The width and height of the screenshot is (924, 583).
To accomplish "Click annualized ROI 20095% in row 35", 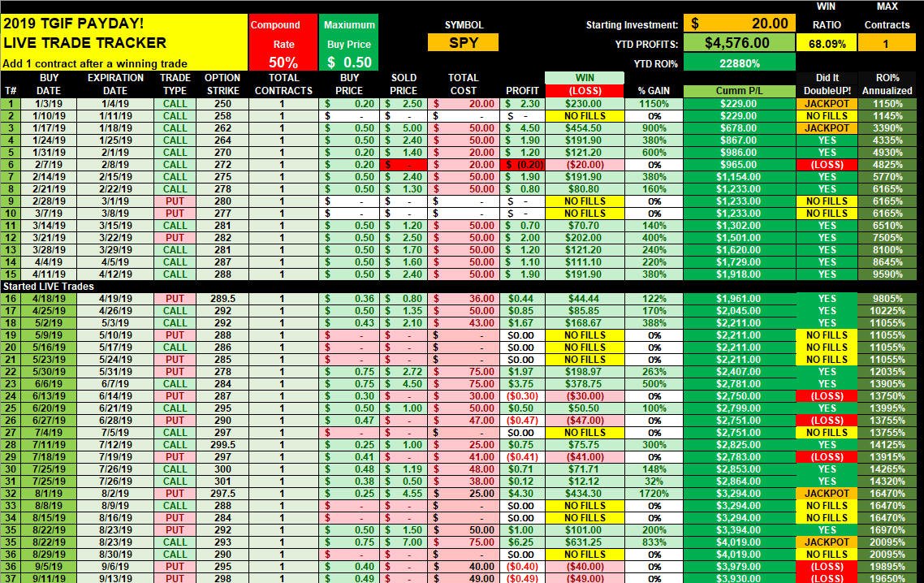I will [x=887, y=542].
